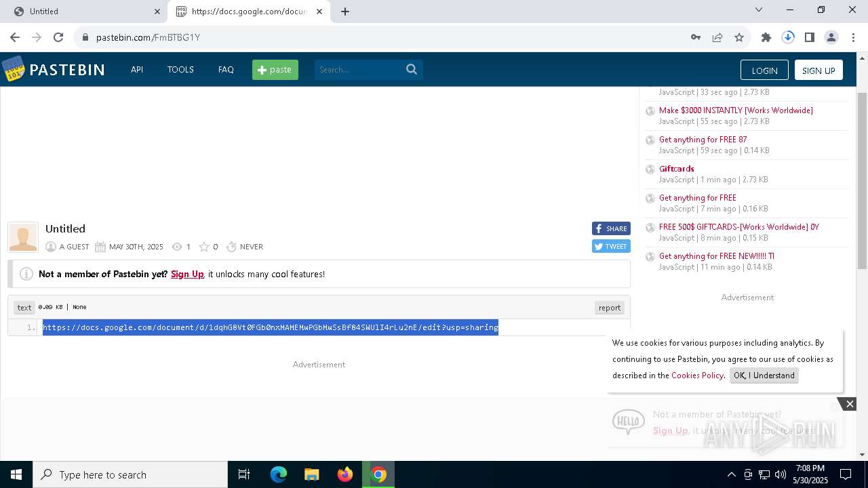This screenshot has height=488, width=868.
Task: Show hidden system tray icons
Action: [731, 474]
